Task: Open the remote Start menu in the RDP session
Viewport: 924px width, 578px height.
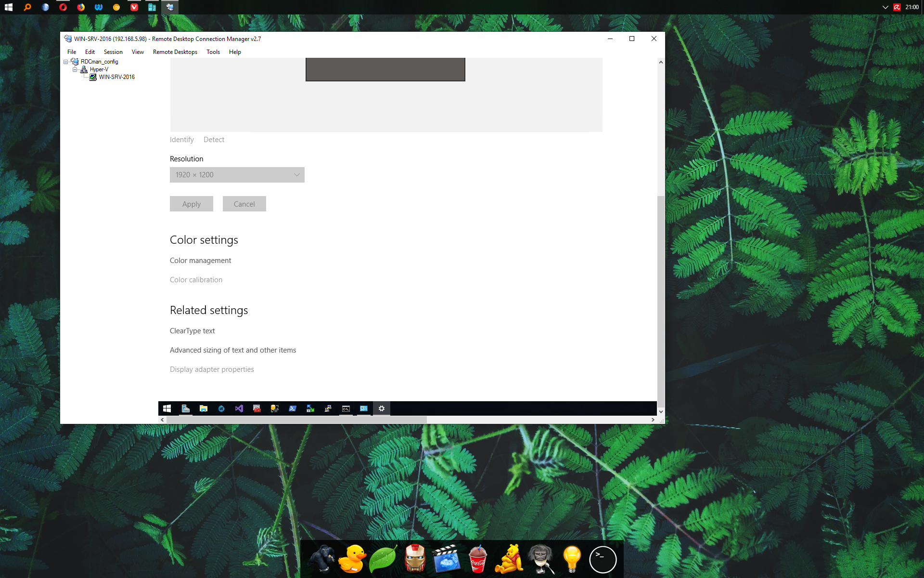Action: [167, 408]
